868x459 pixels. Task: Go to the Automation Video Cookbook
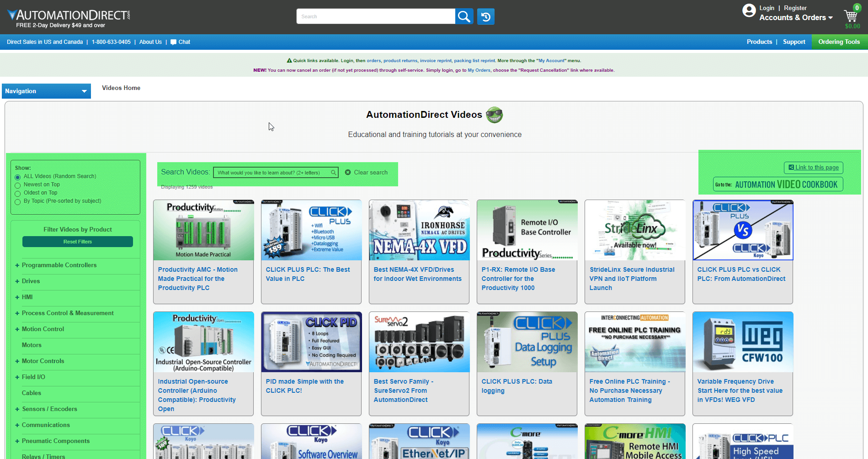pos(778,184)
